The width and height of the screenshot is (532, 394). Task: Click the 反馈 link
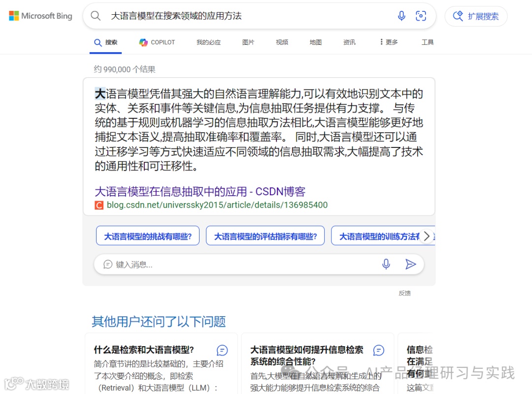pos(404,293)
